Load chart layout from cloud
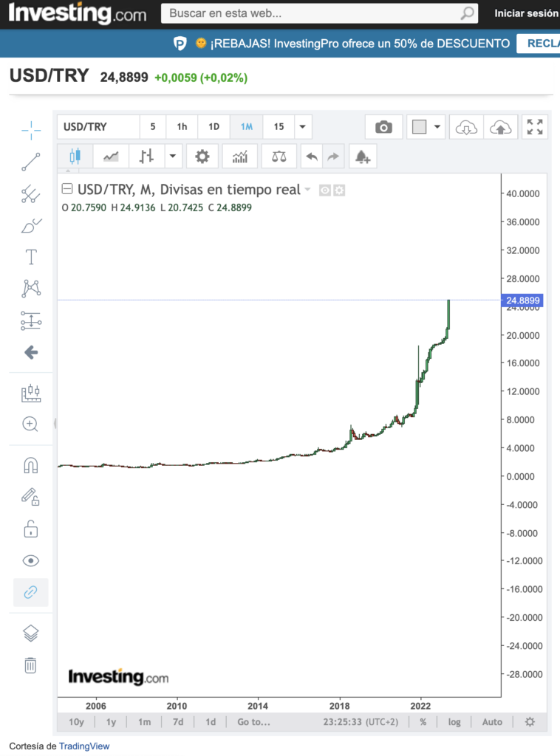Viewport: 560px width, 756px height. coord(466,127)
